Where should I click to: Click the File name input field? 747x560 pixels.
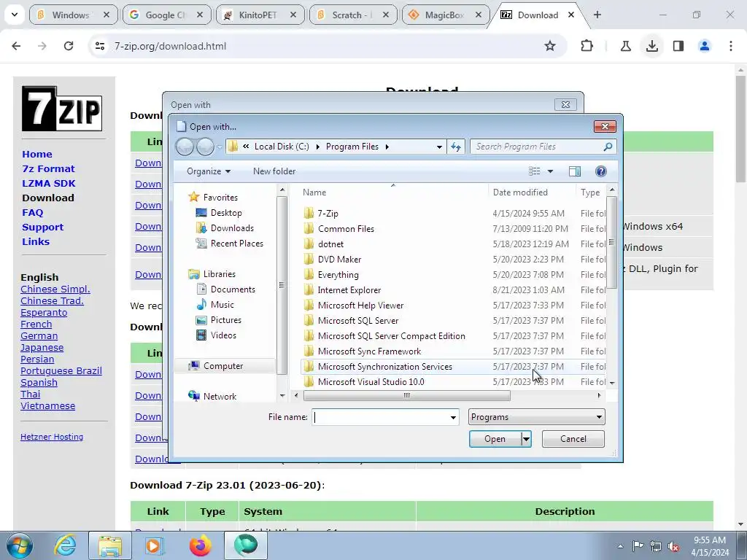[x=381, y=418]
